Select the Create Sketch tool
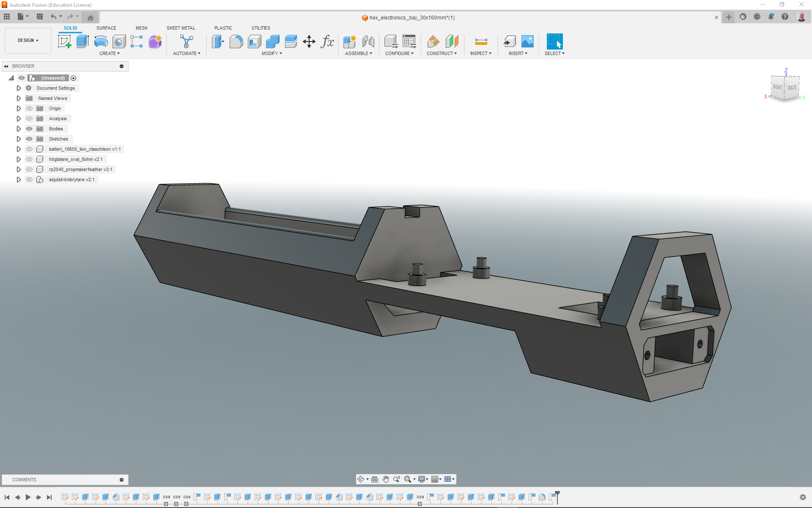 point(64,41)
